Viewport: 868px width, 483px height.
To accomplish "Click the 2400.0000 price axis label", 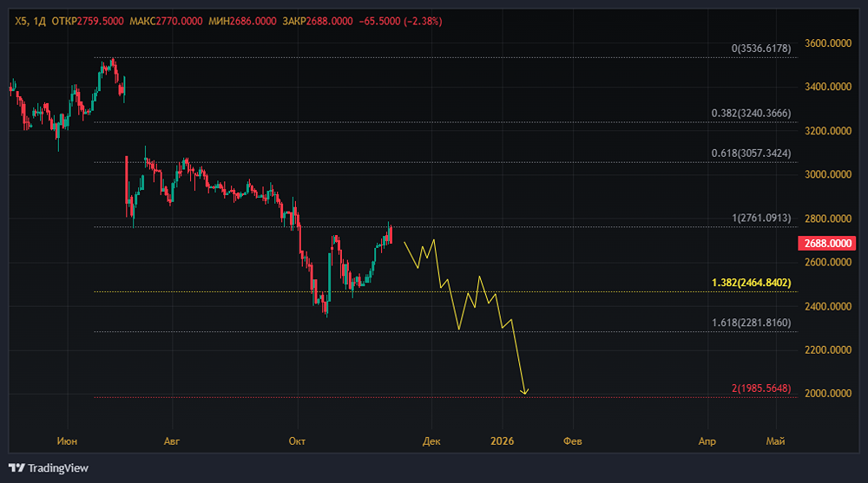I will 828,306.
